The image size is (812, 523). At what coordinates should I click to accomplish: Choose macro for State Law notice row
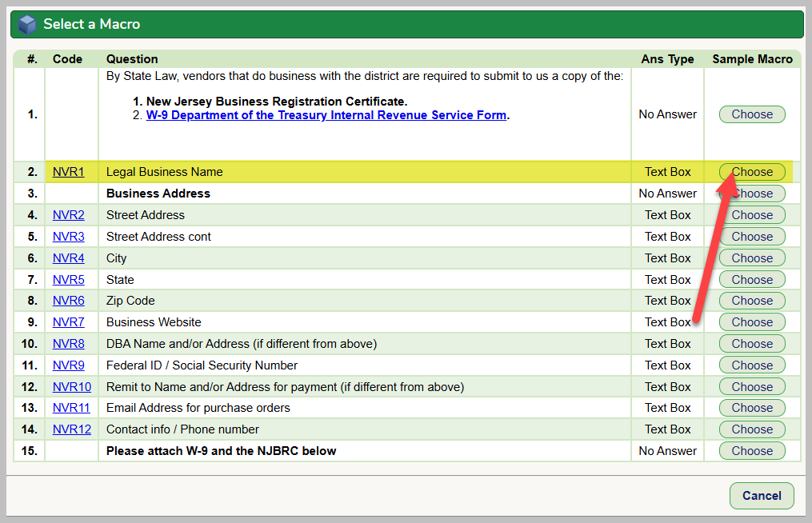click(x=752, y=114)
